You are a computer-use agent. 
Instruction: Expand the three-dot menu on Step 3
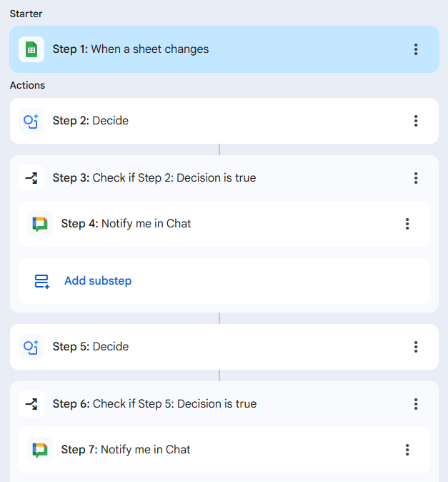[x=416, y=178]
